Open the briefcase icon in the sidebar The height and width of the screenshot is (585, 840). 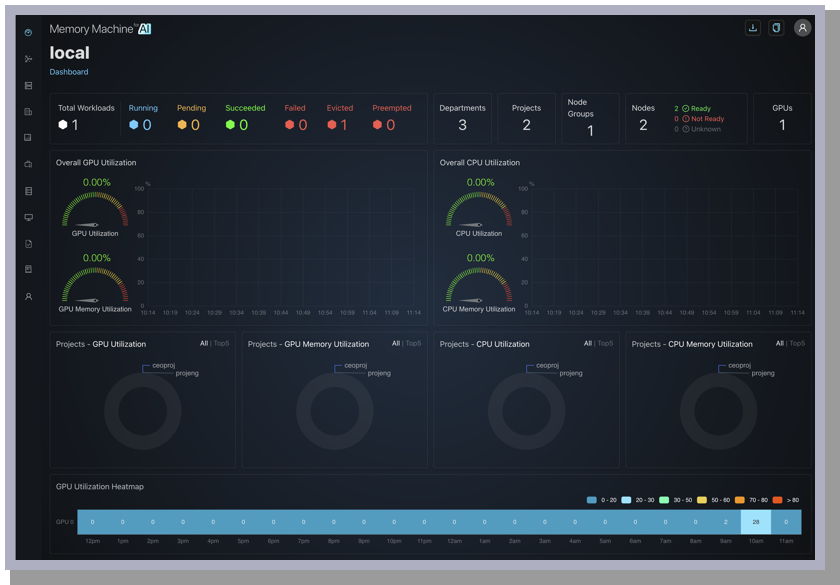click(28, 164)
